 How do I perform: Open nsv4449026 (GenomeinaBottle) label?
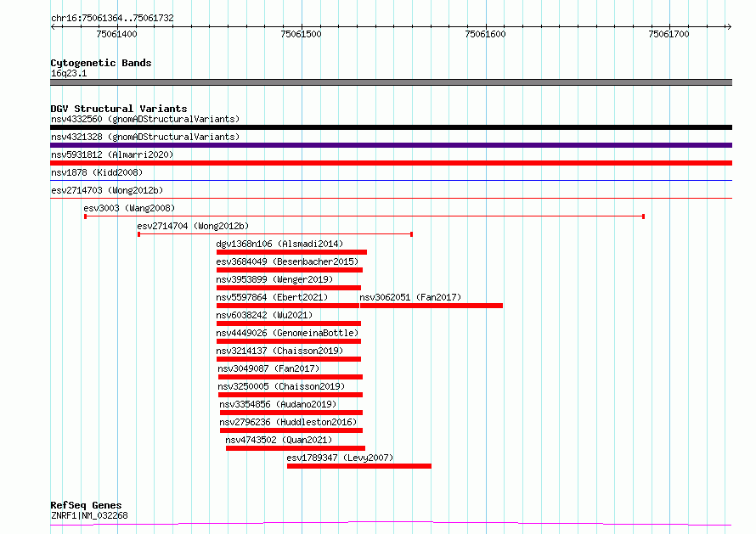(x=287, y=333)
